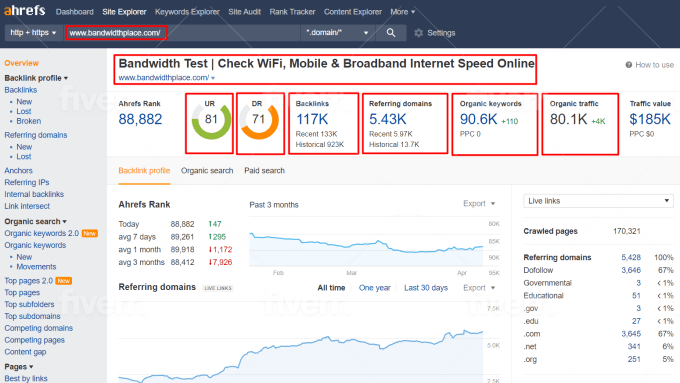Open Rank Tracker in top navigation

click(292, 12)
